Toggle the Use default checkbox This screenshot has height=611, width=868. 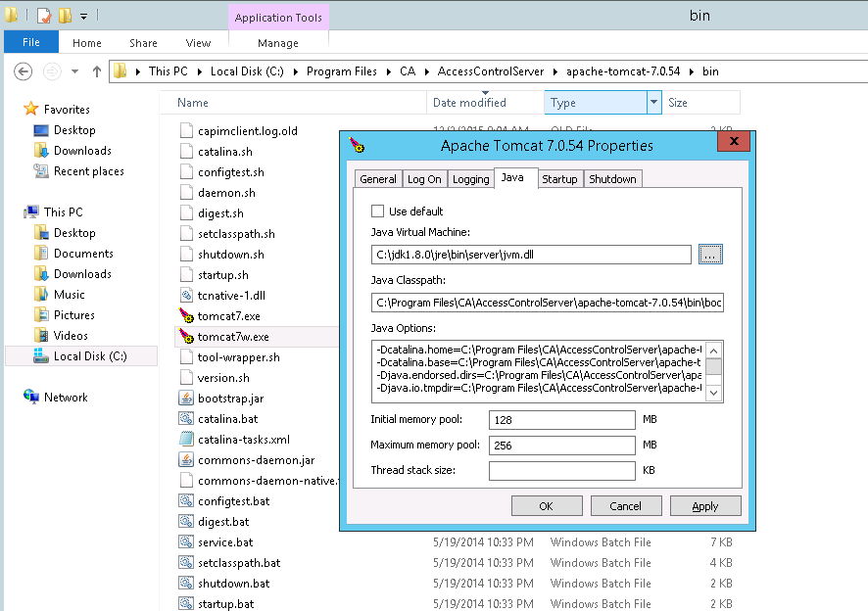(377, 211)
